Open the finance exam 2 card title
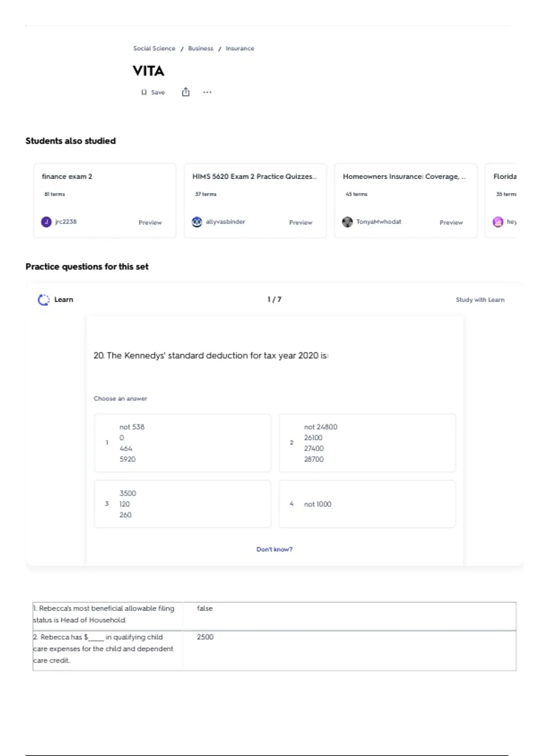 point(67,177)
